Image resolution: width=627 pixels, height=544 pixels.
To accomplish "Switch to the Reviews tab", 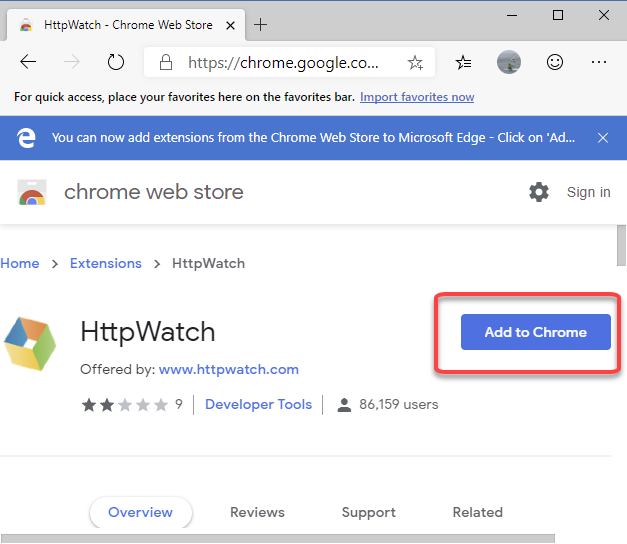I will click(257, 512).
